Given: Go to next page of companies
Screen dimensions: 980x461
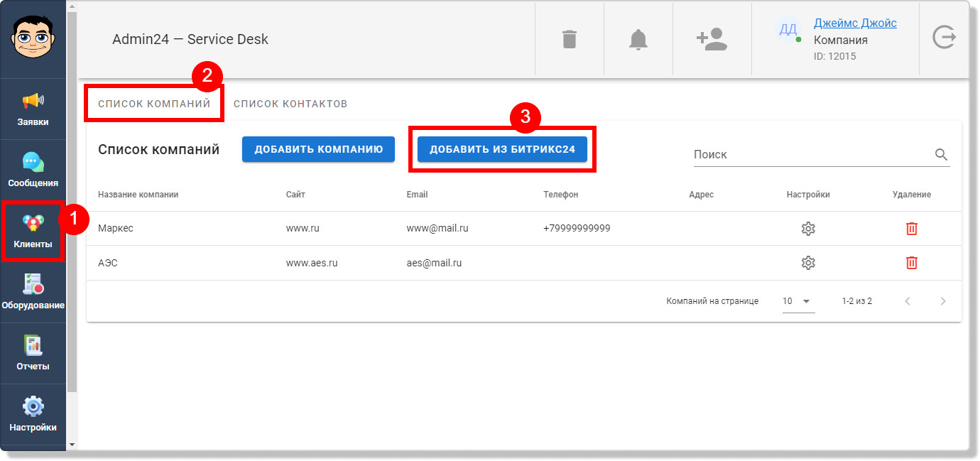Looking at the screenshot, I should point(943,301).
